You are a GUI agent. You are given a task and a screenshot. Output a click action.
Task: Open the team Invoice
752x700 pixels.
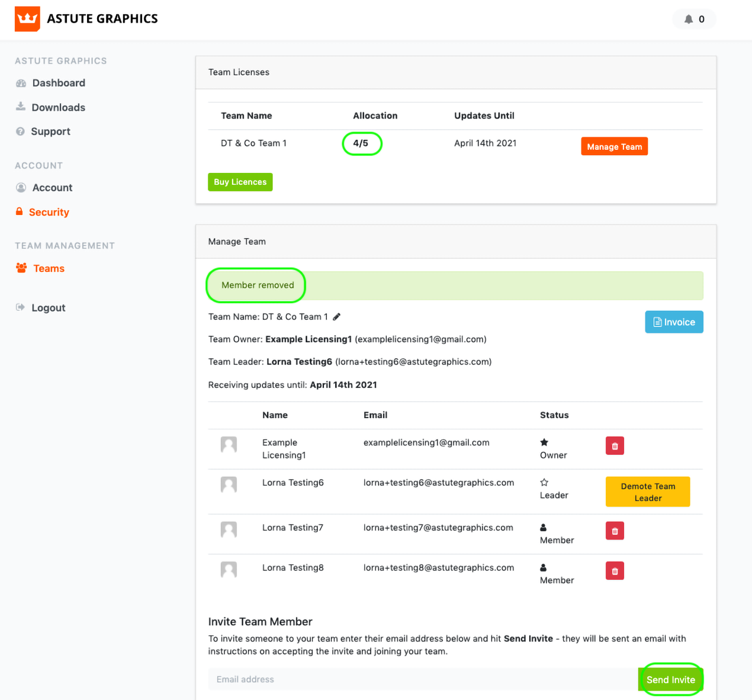[x=674, y=322]
